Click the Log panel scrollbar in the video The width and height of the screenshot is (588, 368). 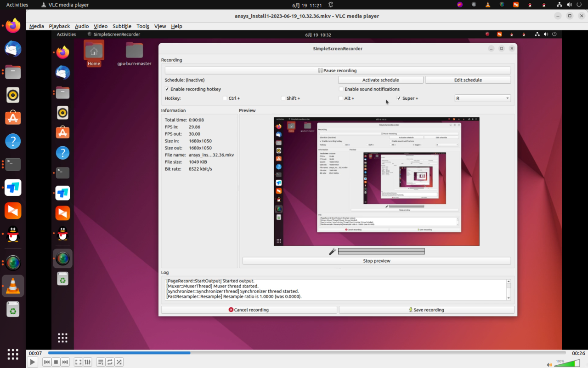(509, 289)
